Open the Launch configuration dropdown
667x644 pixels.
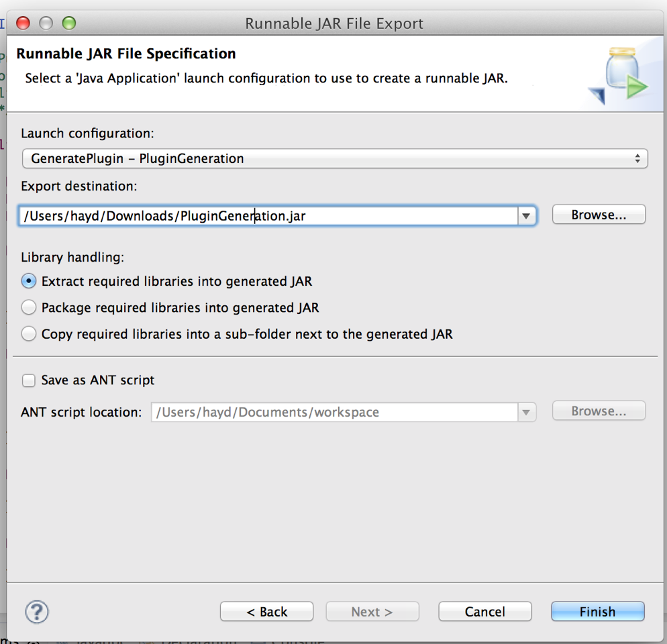point(334,159)
